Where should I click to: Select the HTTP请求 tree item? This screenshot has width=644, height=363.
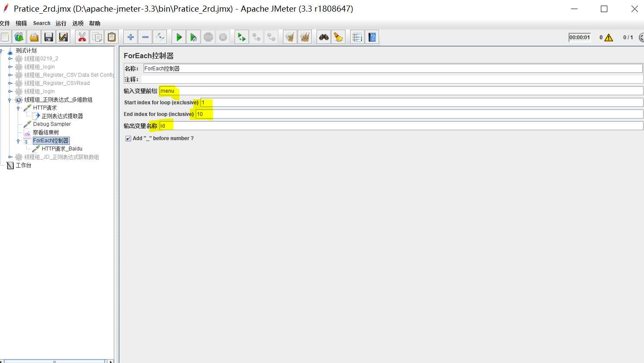pos(45,108)
